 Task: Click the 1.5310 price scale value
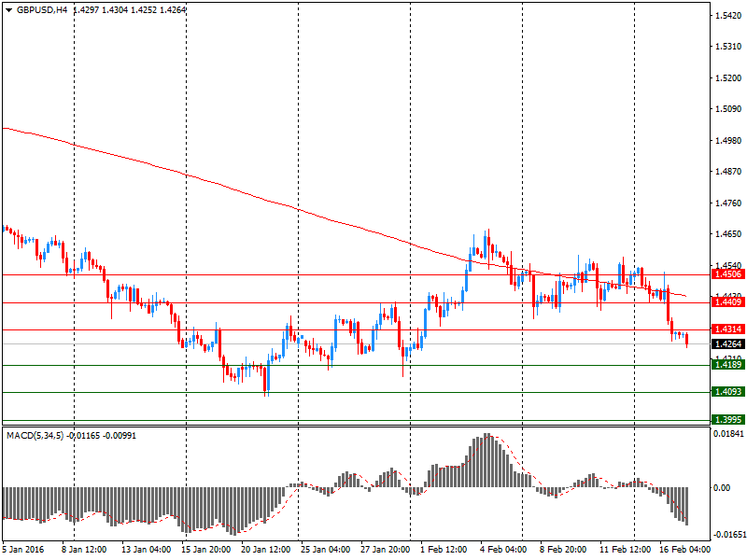(728, 47)
